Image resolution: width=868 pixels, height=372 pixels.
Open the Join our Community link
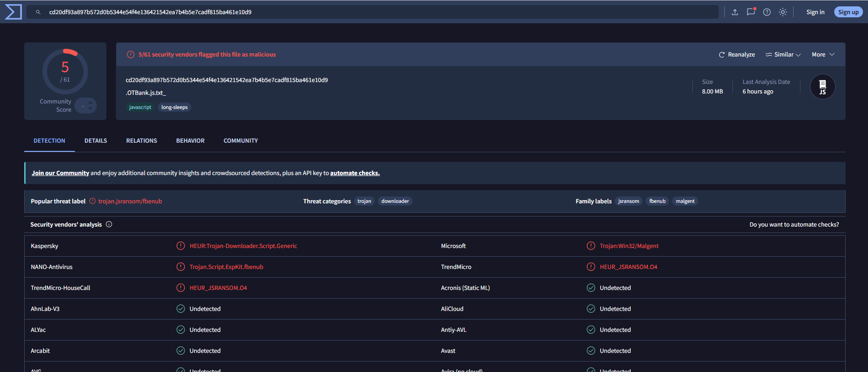pos(60,173)
